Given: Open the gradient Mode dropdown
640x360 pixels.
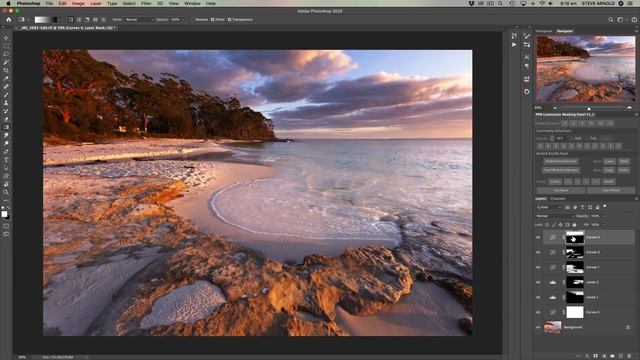Looking at the screenshot, I should [139, 20].
